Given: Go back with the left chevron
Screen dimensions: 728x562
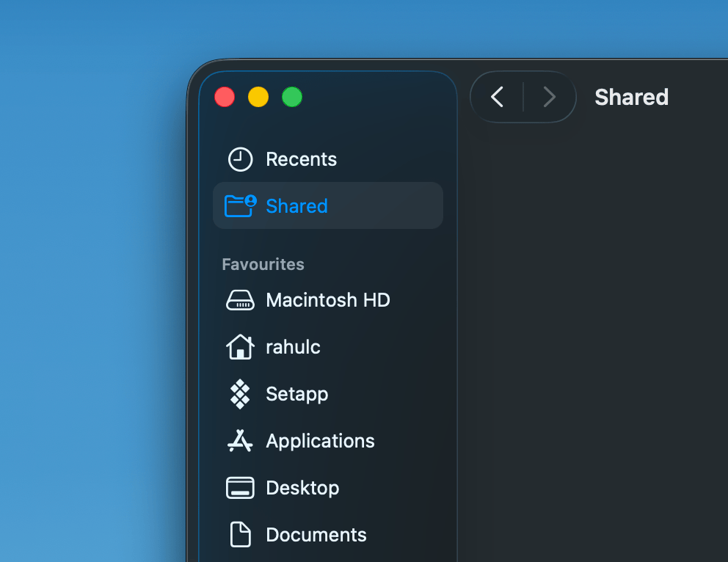Looking at the screenshot, I should (x=498, y=97).
